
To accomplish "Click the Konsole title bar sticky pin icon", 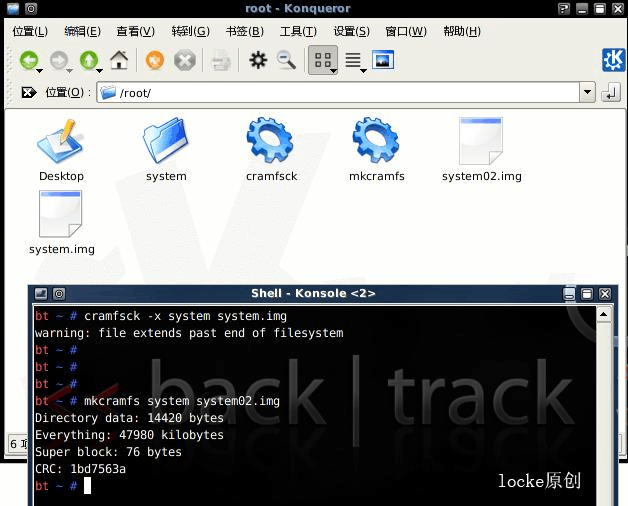I will point(59,294).
